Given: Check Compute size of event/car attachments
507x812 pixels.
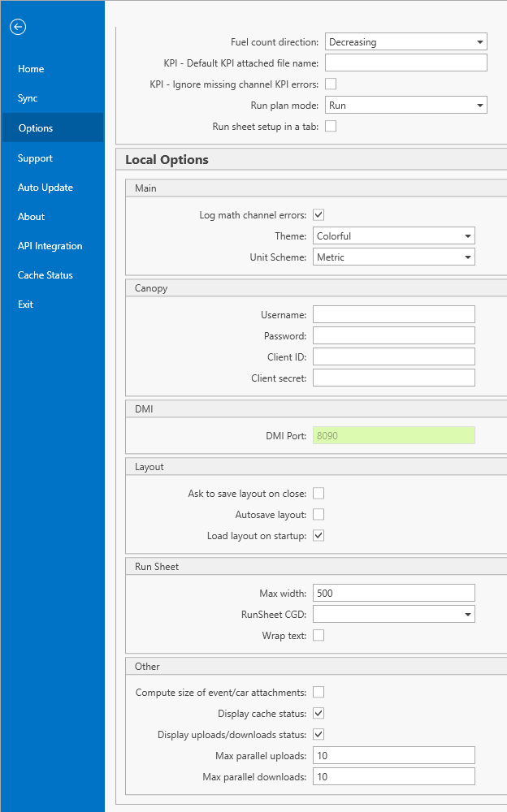Looking at the screenshot, I should (x=318, y=692).
